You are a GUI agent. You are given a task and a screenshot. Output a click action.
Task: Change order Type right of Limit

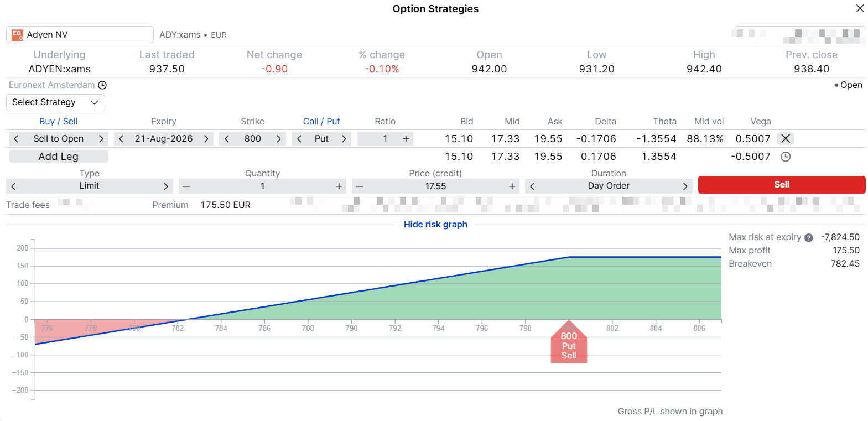pyautogui.click(x=165, y=186)
